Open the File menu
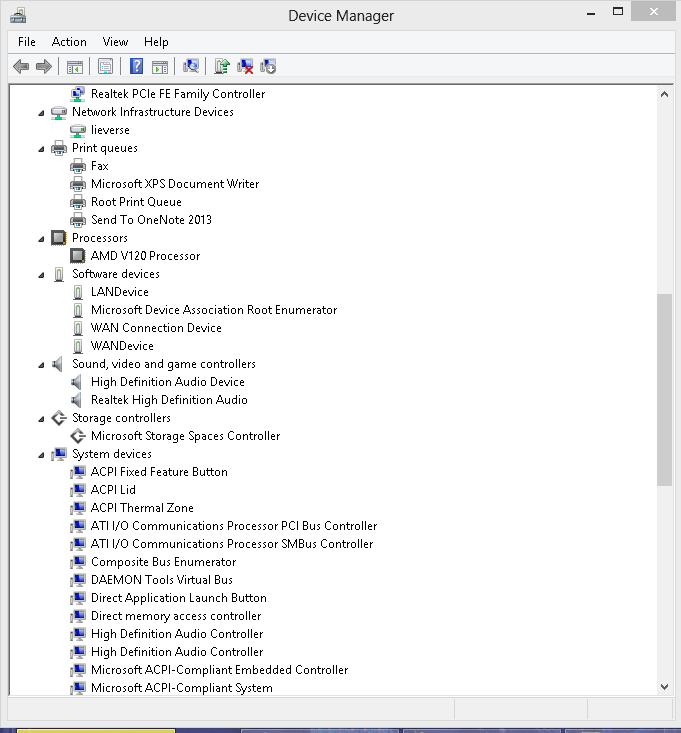 [27, 42]
